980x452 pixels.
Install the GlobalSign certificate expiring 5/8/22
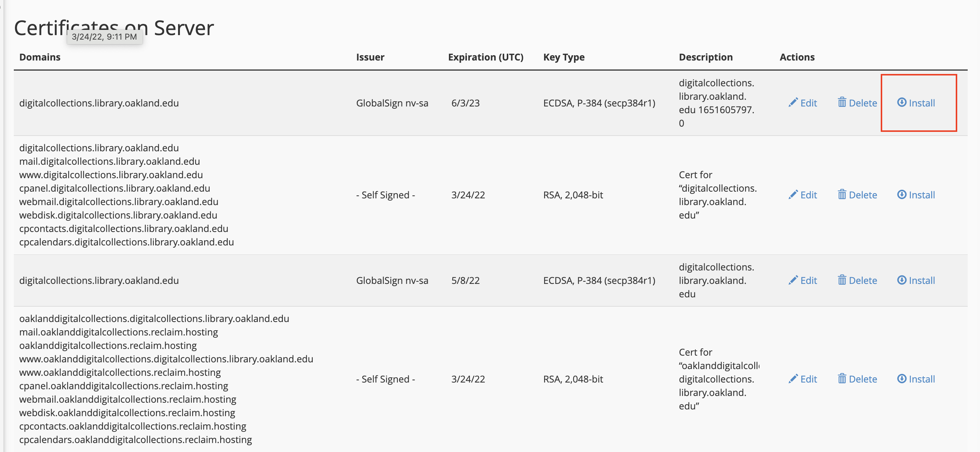coord(916,281)
